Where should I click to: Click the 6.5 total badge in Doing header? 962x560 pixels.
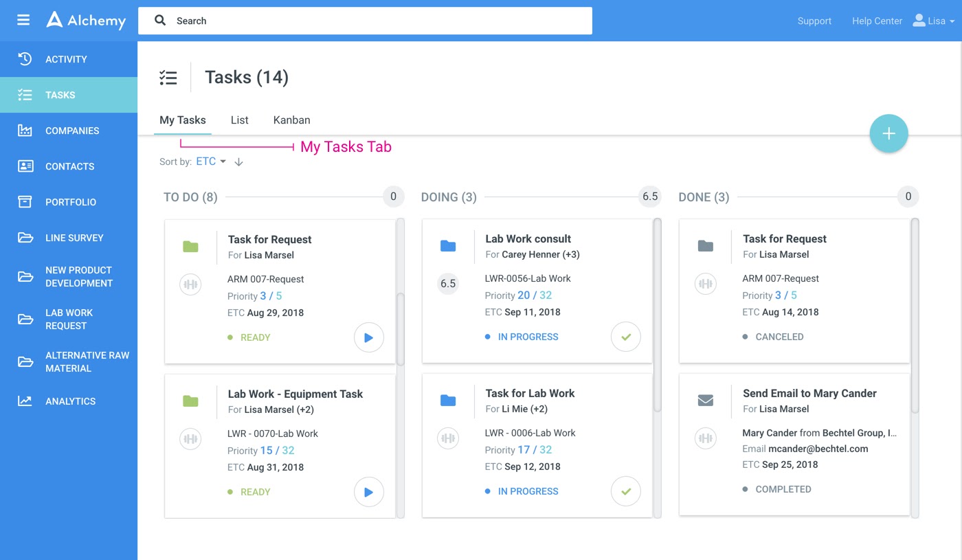(650, 197)
